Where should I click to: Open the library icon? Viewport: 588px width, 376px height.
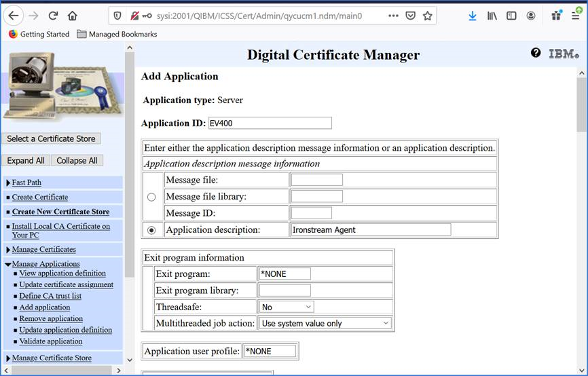point(492,16)
